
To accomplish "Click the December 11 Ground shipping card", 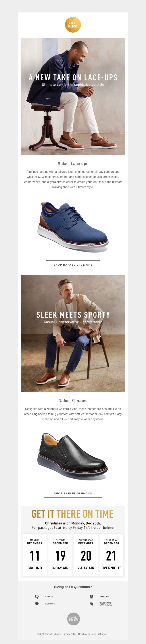I will (35, 555).
